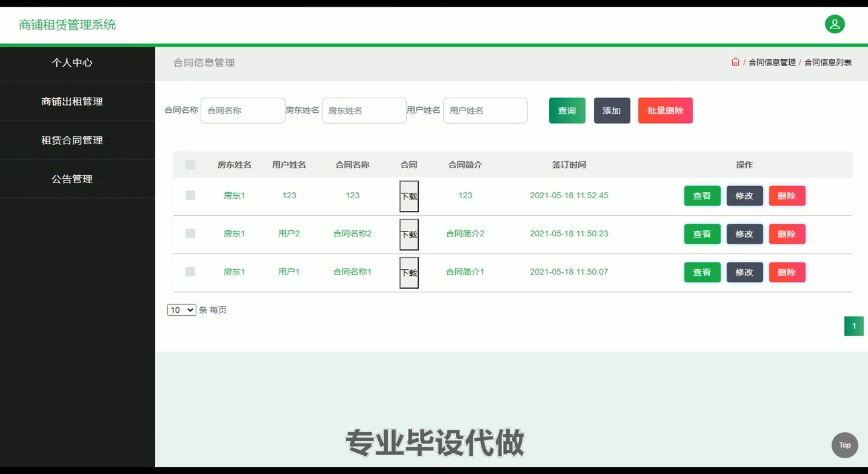Viewport: 868px width, 474px height.
Task: Click 删除 for the 合同名称2 row
Action: 787,234
